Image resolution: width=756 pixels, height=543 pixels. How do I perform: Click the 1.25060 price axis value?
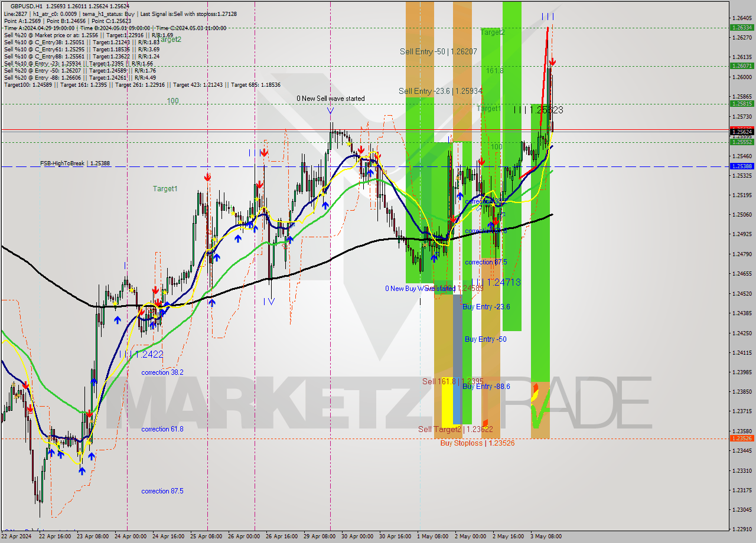tap(742, 215)
